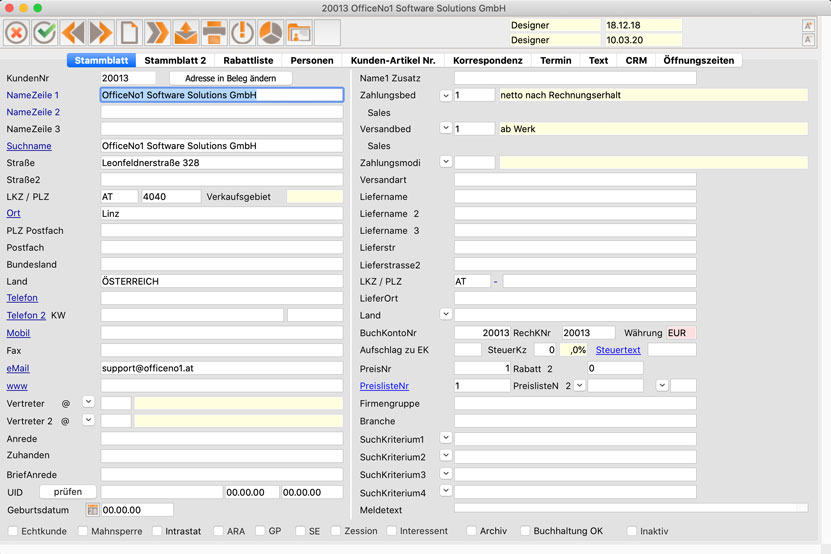Click the www link label
This screenshot has width=831, height=554.
pos(17,386)
